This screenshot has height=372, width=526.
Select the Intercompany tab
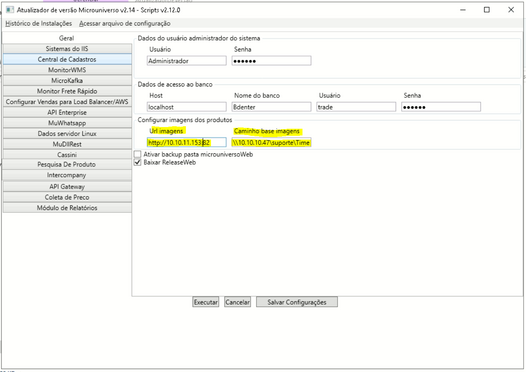pos(67,175)
